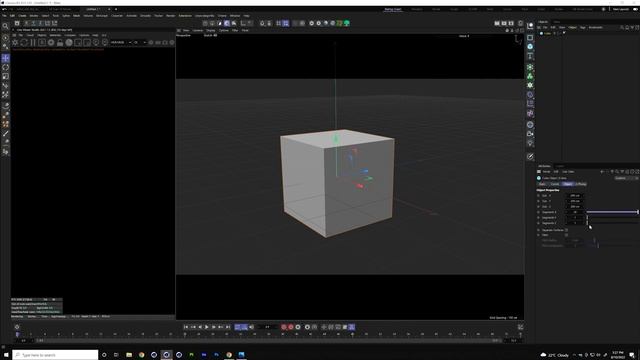Open Chrome from the taskbar
Viewport: 640px width, 360px height.
[141, 355]
